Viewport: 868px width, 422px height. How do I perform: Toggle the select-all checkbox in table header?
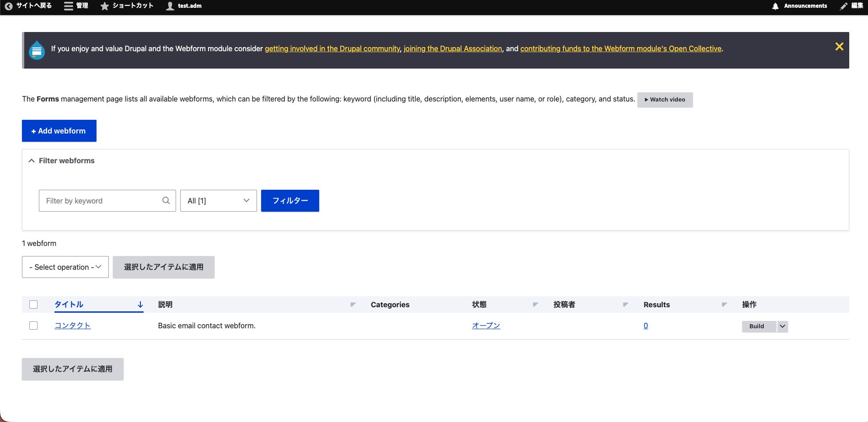click(33, 304)
